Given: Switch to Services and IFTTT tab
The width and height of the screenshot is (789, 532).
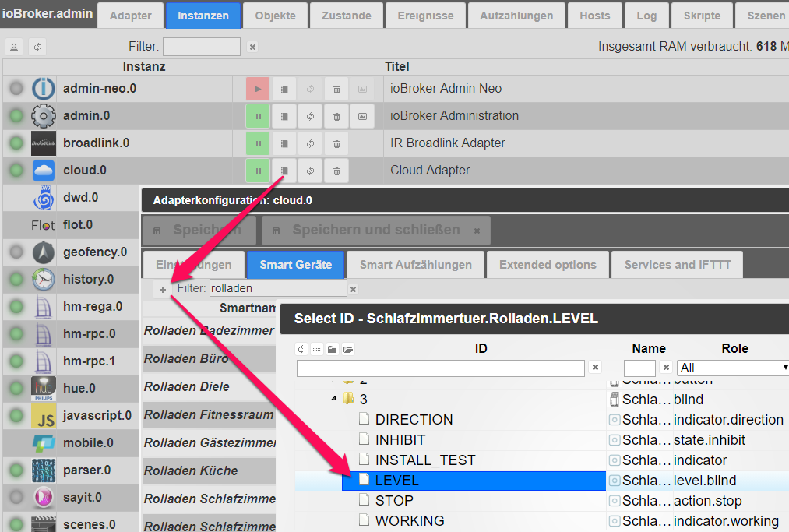Looking at the screenshot, I should click(x=678, y=265).
